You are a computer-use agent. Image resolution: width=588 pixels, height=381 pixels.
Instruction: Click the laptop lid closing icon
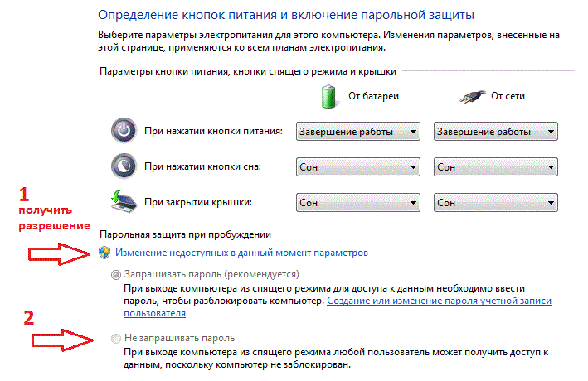124,201
